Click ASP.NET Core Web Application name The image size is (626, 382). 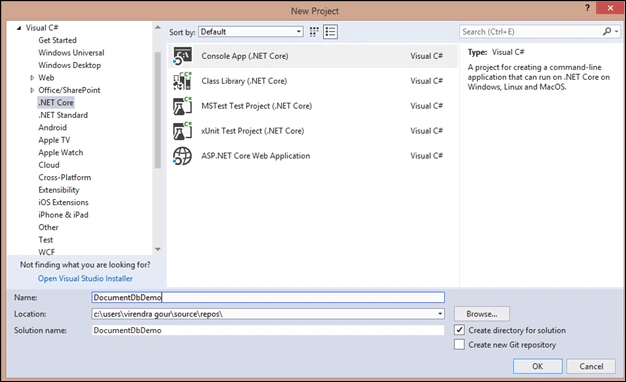point(256,156)
